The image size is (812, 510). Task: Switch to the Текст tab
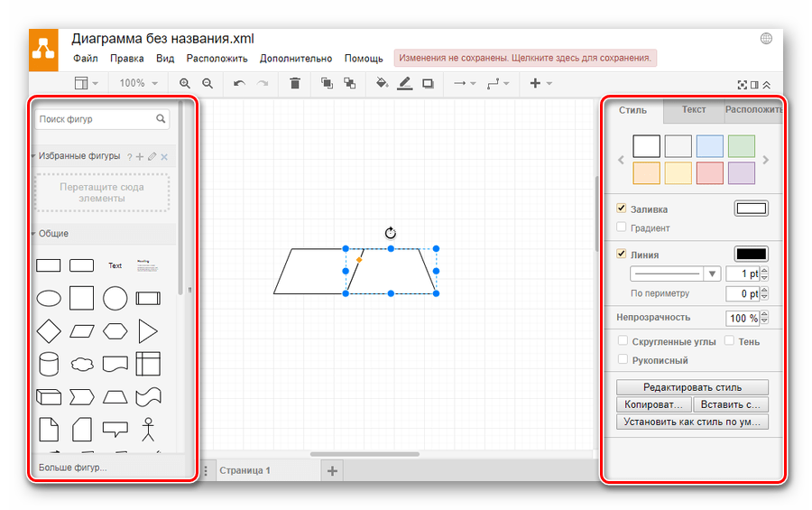pos(694,110)
